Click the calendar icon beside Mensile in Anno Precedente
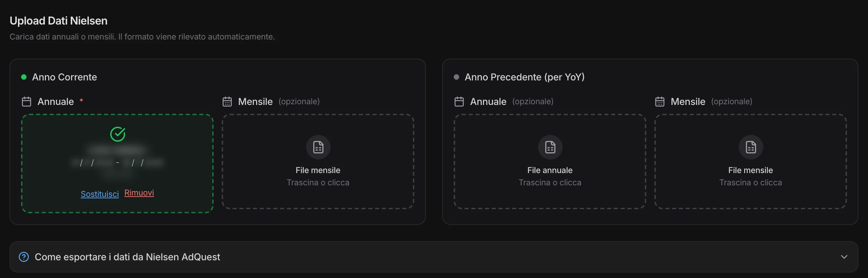The width and height of the screenshot is (868, 278). pos(660,102)
